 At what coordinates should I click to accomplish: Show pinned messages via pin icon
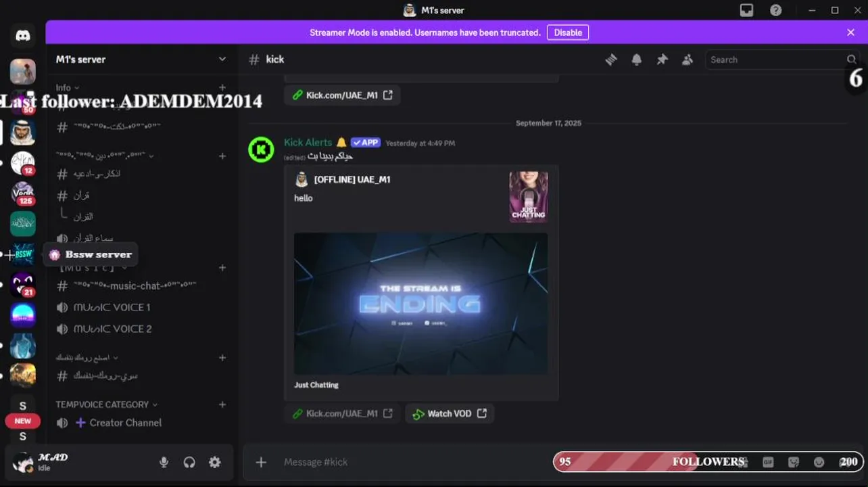(x=662, y=60)
